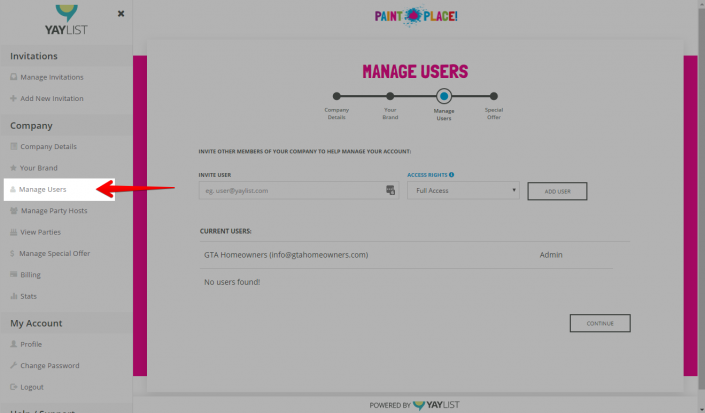705x413 pixels.
Task: Open Manage Party Hosts
Action: [x=54, y=211]
